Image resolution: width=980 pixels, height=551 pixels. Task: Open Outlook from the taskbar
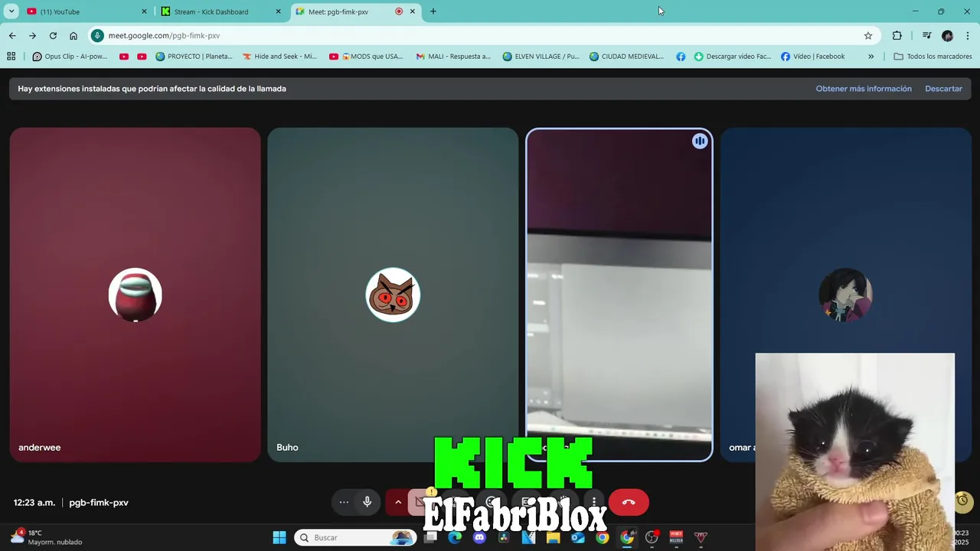coord(577,537)
